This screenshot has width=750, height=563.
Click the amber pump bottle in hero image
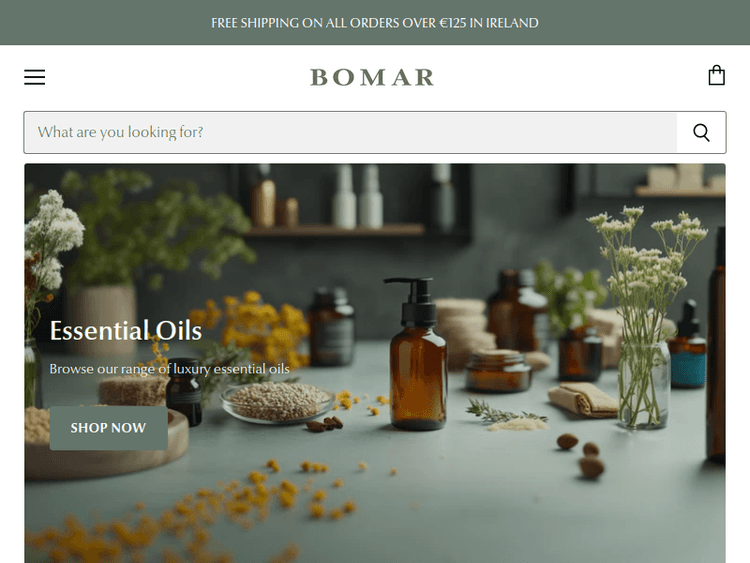click(418, 353)
